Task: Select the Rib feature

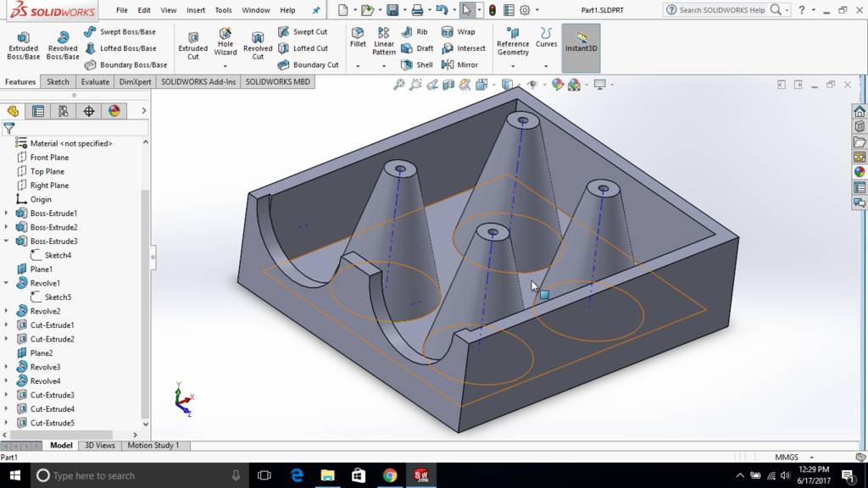Action: [415, 31]
